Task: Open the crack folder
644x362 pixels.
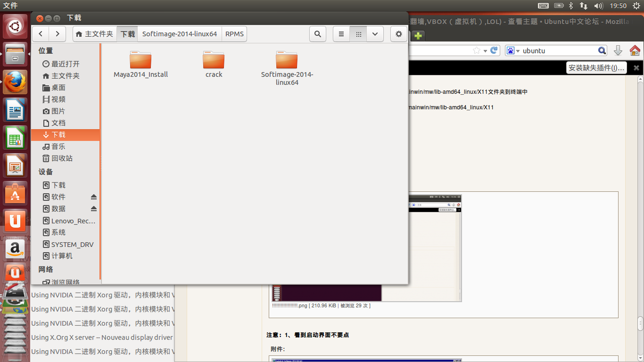Action: (214, 65)
